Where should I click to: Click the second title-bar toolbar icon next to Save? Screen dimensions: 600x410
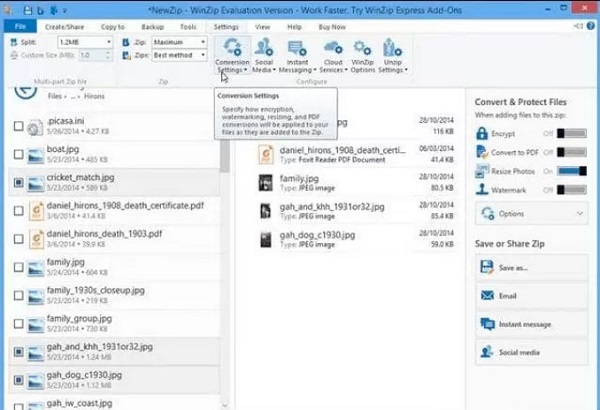click(x=40, y=10)
